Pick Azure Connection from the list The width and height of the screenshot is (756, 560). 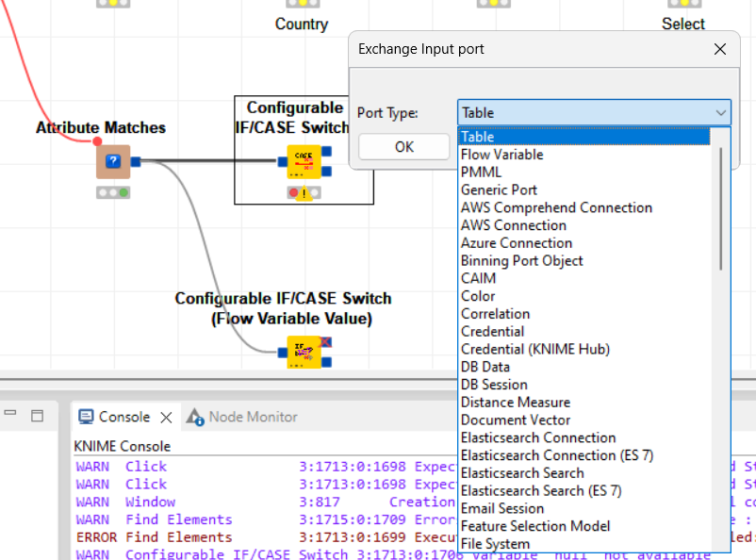tap(584, 242)
